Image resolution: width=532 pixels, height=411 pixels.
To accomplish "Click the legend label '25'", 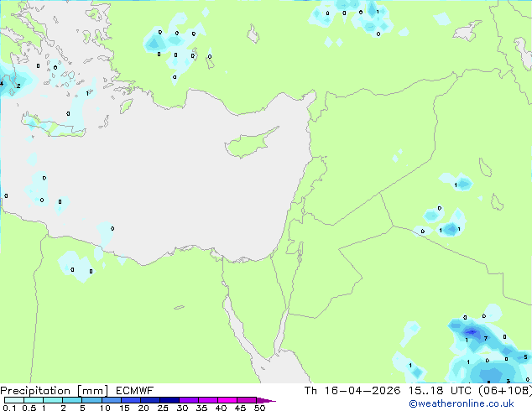I will tap(163, 408).
